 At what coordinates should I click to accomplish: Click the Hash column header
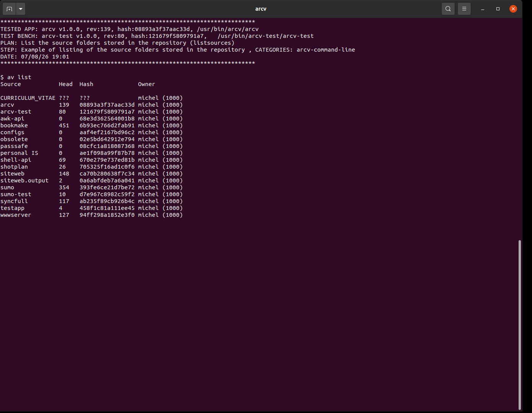point(86,84)
